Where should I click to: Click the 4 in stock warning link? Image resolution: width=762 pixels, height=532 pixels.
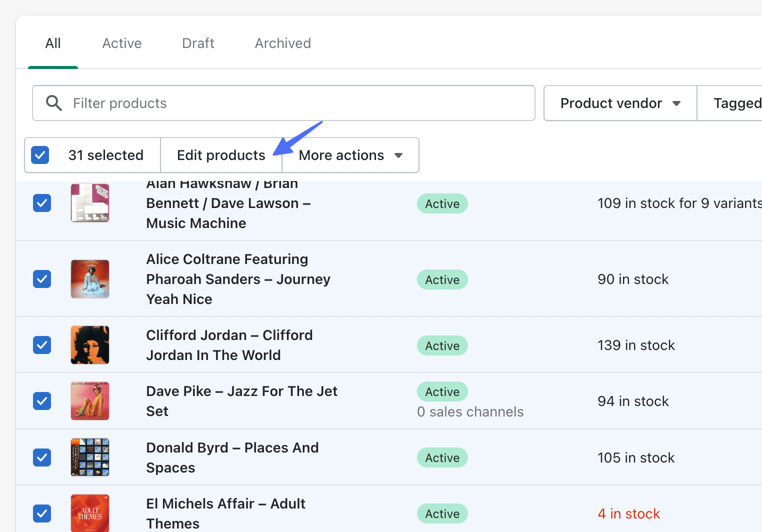point(628,513)
